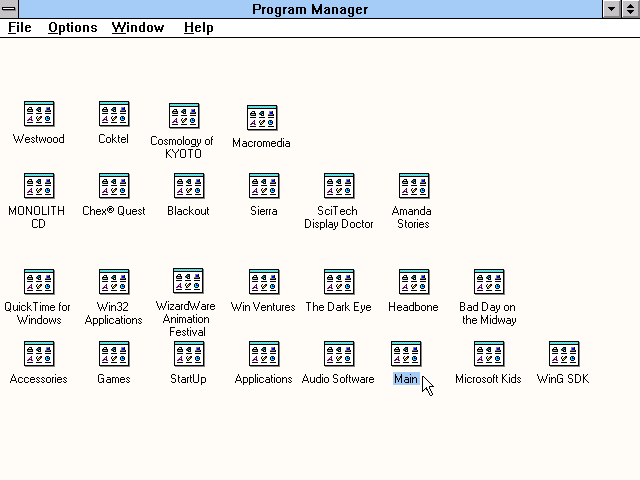The height and width of the screenshot is (480, 640).
Task: Select the MONOLITH CD group icon
Action: click(x=39, y=186)
